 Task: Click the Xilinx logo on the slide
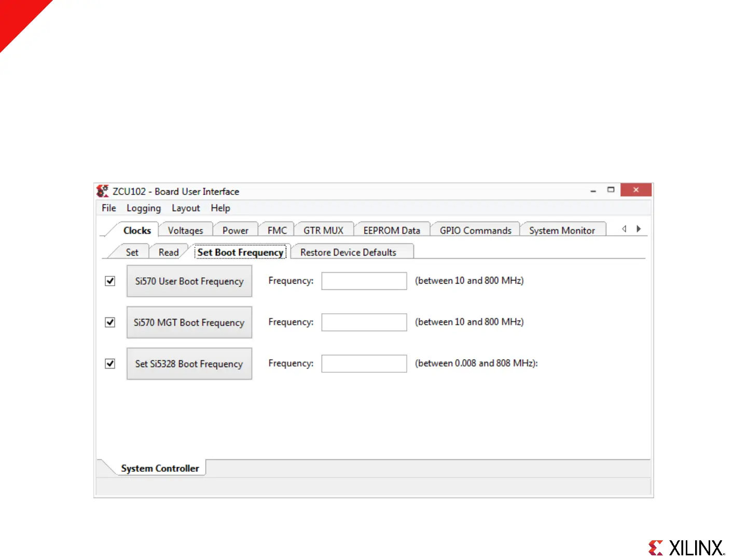(x=686, y=548)
